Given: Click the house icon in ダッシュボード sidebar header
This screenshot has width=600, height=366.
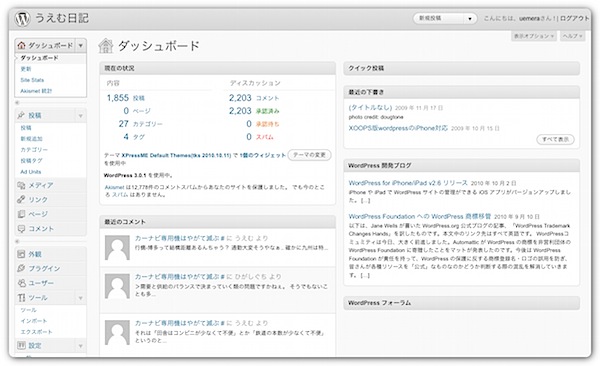Looking at the screenshot, I should point(21,45).
